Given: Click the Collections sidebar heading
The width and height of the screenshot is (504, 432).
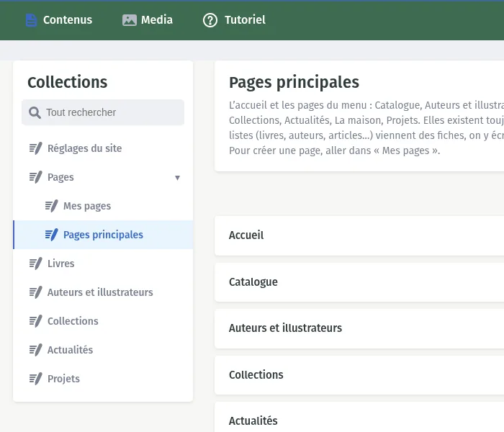Looking at the screenshot, I should click(x=68, y=82).
